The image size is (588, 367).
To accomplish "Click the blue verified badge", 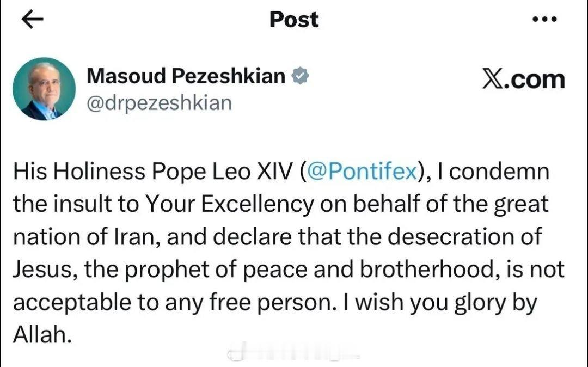I will pyautogui.click(x=300, y=77).
